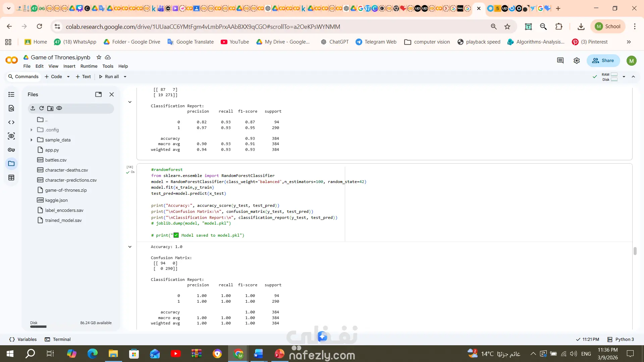Collapse the random forest cell output
Viewport: 644px width, 362px height.
point(130,247)
